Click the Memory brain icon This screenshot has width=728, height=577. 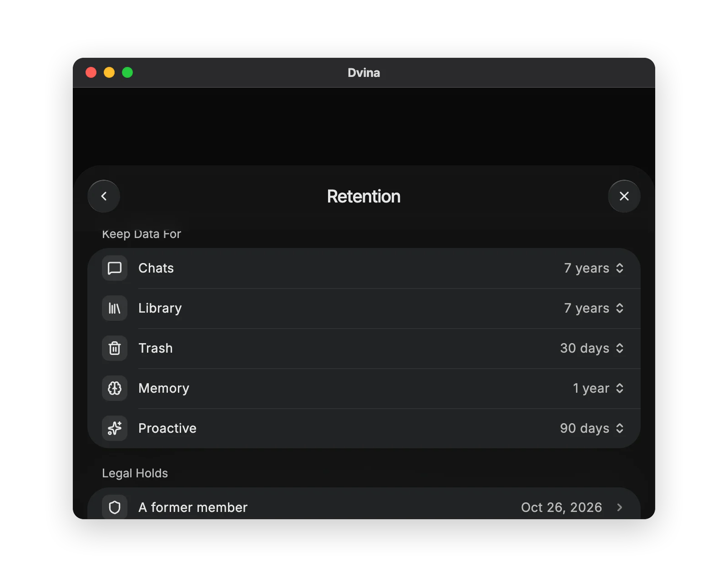tap(115, 388)
